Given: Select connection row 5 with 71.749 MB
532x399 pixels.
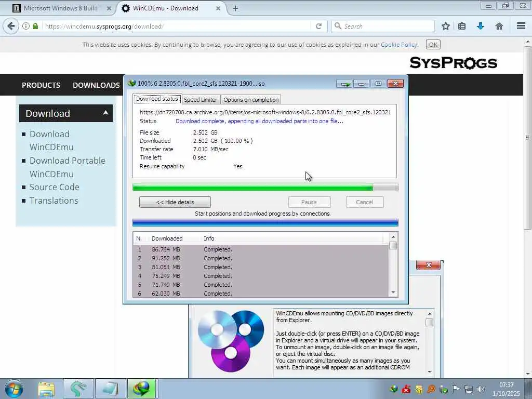Looking at the screenshot, I should coord(261,285).
